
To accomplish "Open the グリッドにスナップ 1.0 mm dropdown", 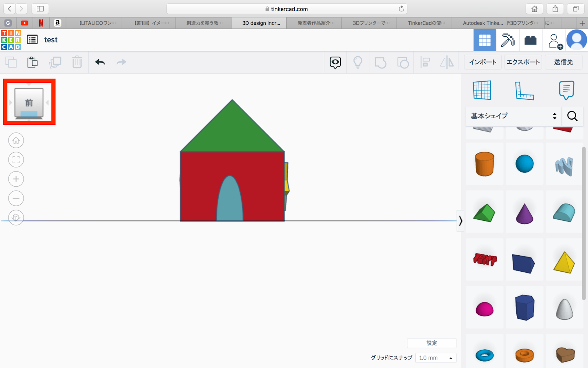I will 436,358.
